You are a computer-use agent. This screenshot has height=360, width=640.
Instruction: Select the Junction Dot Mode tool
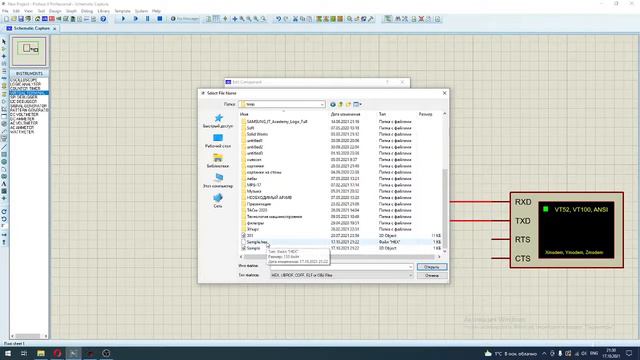pos(4,56)
